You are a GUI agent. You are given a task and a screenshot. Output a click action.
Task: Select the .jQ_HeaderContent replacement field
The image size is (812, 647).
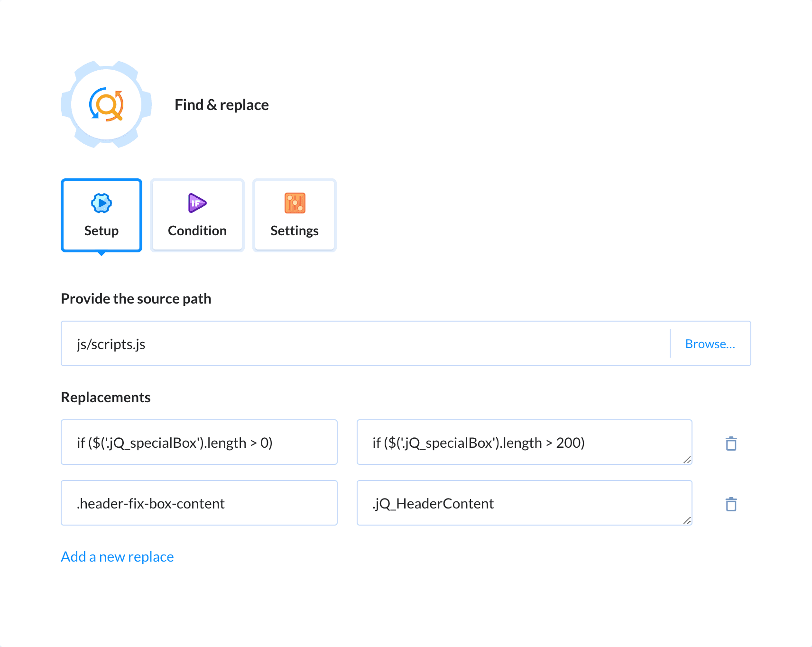point(524,503)
